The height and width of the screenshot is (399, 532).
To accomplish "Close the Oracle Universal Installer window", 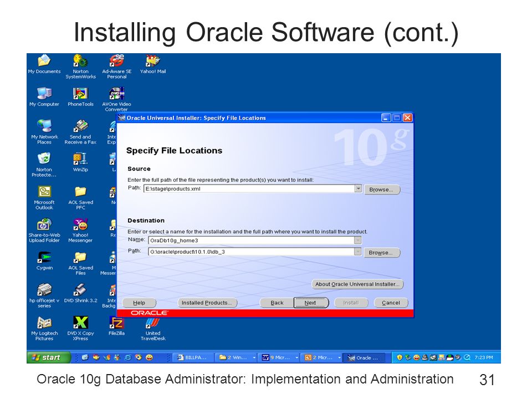I will (x=407, y=117).
